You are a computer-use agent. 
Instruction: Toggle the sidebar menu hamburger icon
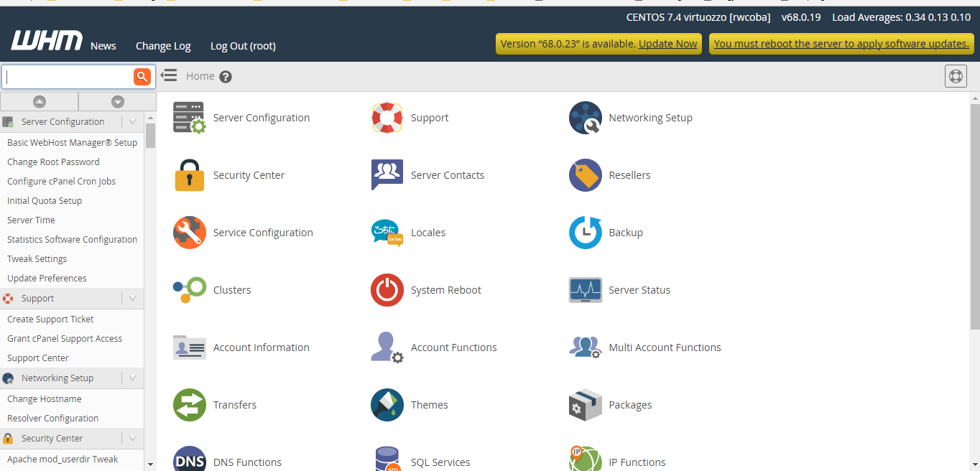[x=169, y=75]
